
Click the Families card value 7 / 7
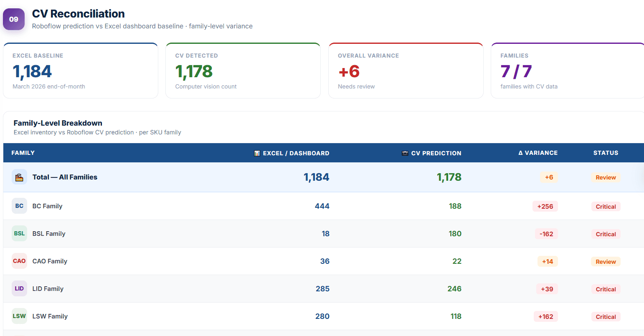[516, 71]
